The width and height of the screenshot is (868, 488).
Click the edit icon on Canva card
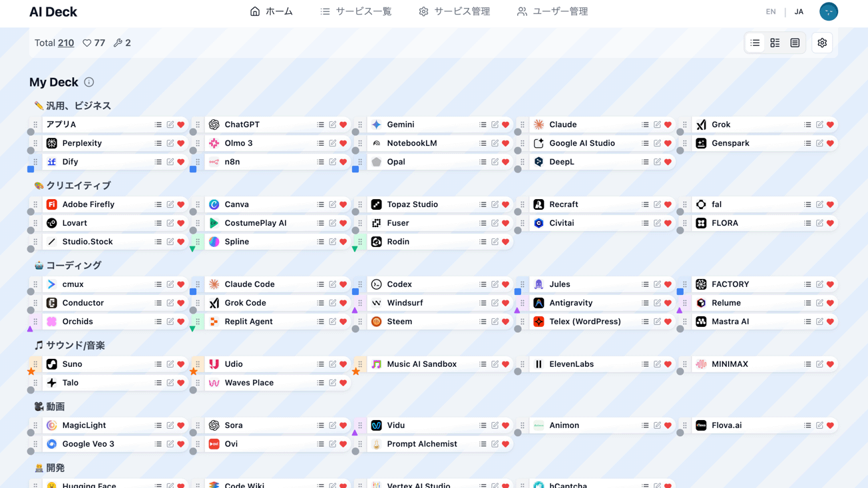332,204
